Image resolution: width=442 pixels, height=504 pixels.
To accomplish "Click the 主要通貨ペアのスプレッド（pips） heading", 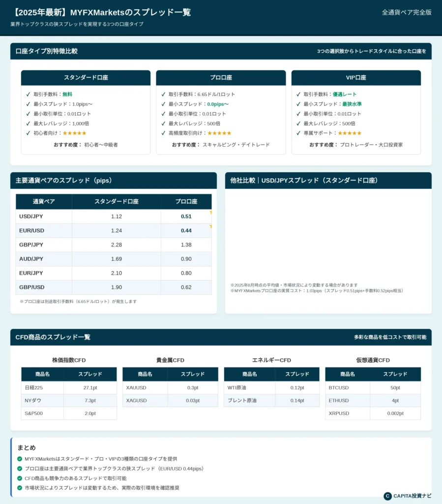I will [65, 180].
